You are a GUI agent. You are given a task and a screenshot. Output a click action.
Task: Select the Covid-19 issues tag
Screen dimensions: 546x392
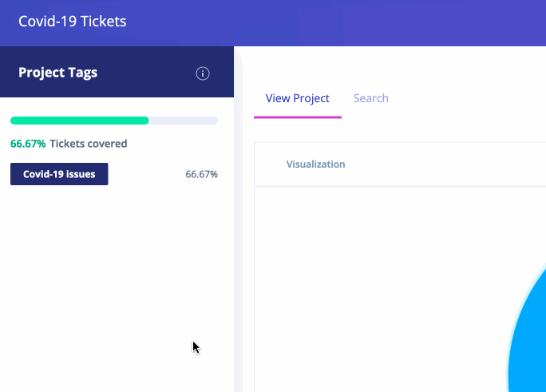tap(59, 174)
